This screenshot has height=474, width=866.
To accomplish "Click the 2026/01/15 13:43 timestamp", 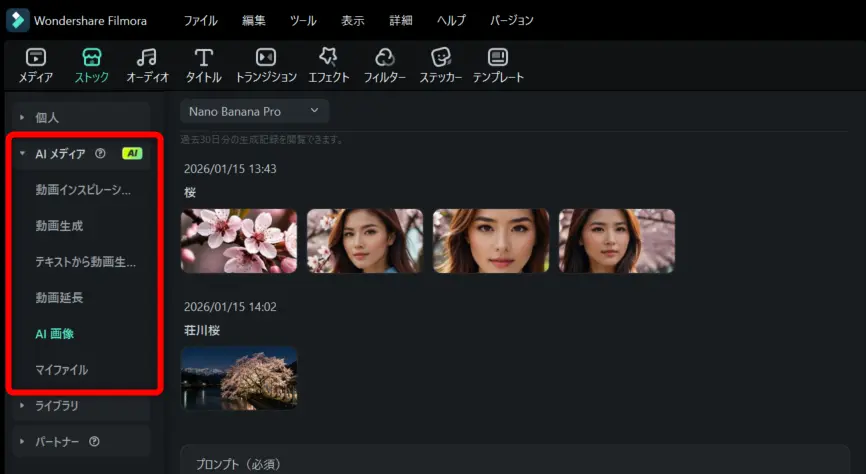I will click(x=230, y=169).
